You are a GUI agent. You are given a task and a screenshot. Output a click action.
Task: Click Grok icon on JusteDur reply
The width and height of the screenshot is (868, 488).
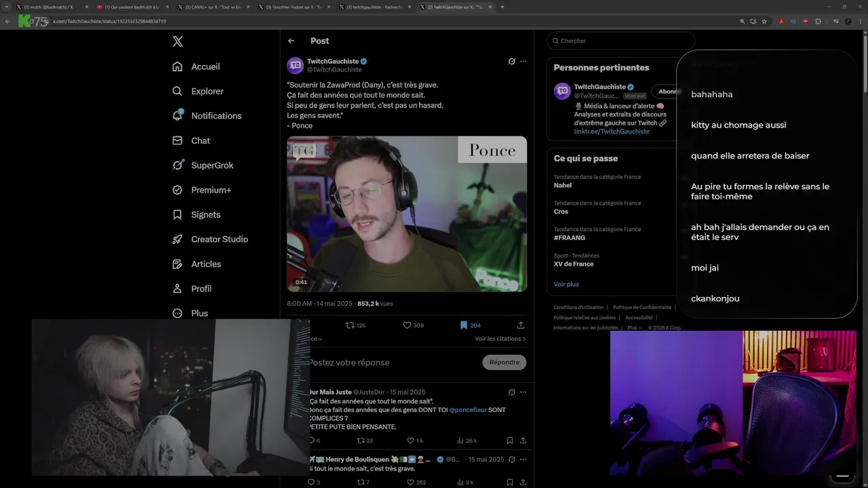coord(511,392)
